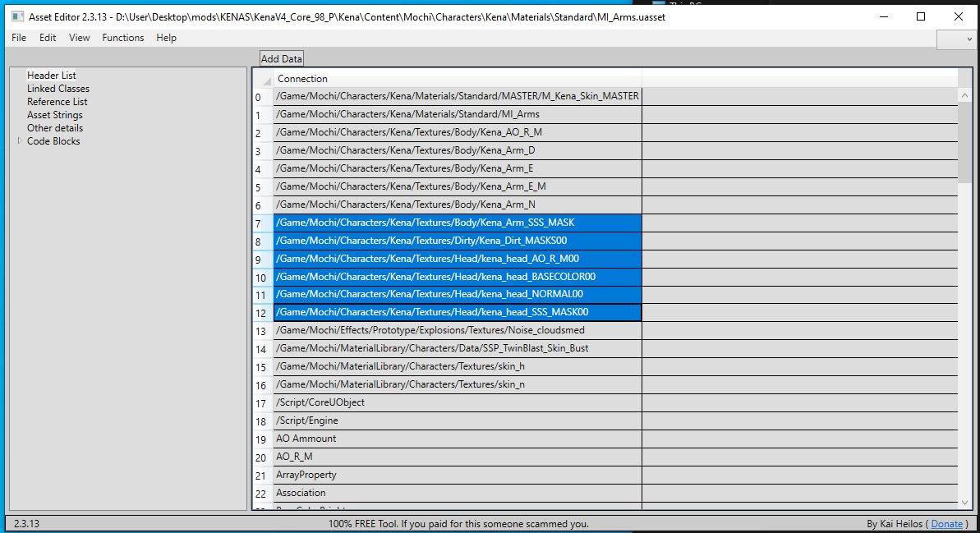Click row header number 7
The width and height of the screenshot is (980, 533).
click(263, 223)
